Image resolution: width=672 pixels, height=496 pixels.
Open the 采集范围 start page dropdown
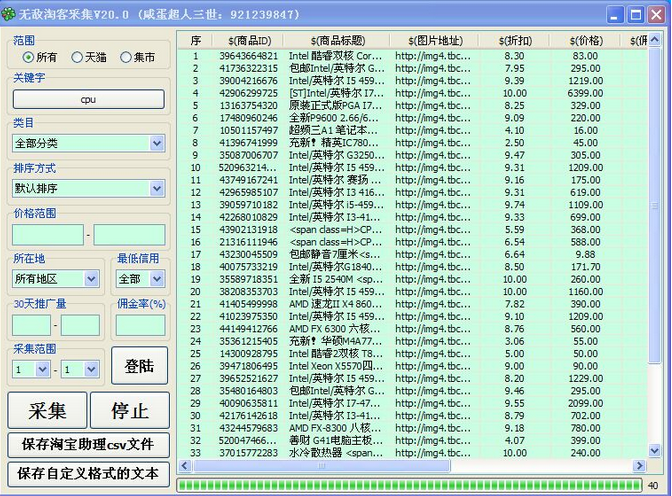pos(42,369)
